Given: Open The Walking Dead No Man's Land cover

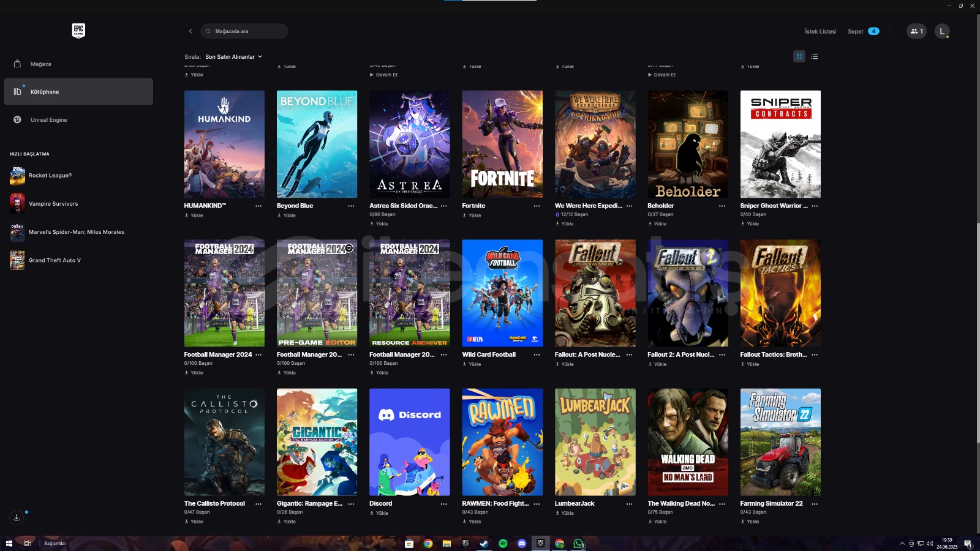Looking at the screenshot, I should click(x=688, y=442).
